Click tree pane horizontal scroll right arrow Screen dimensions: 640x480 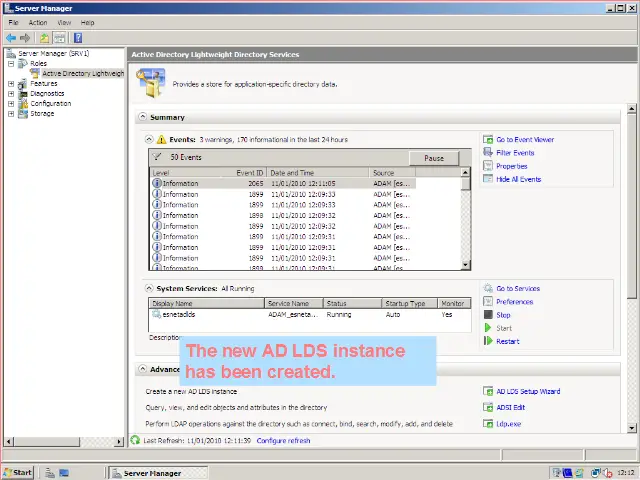(119, 441)
